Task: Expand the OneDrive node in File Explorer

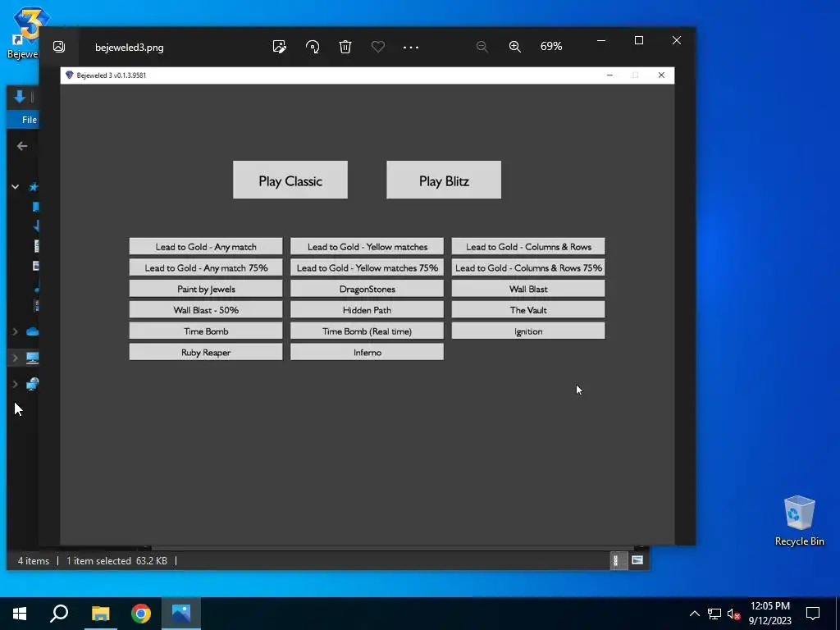Action: click(x=15, y=331)
